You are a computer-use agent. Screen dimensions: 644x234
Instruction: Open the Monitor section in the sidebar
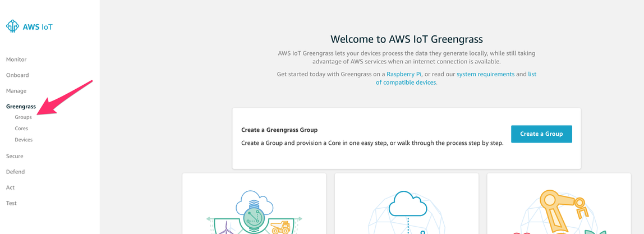pos(16,59)
